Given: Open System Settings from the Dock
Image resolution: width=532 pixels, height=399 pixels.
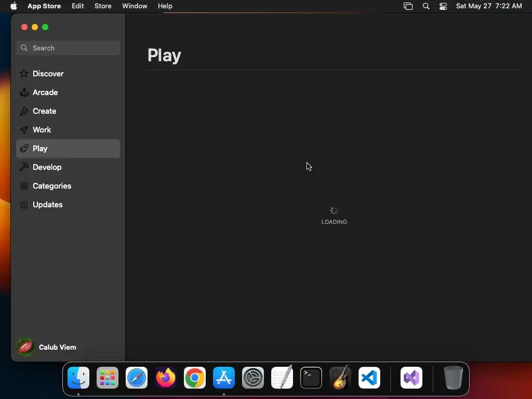Looking at the screenshot, I should tap(253, 378).
